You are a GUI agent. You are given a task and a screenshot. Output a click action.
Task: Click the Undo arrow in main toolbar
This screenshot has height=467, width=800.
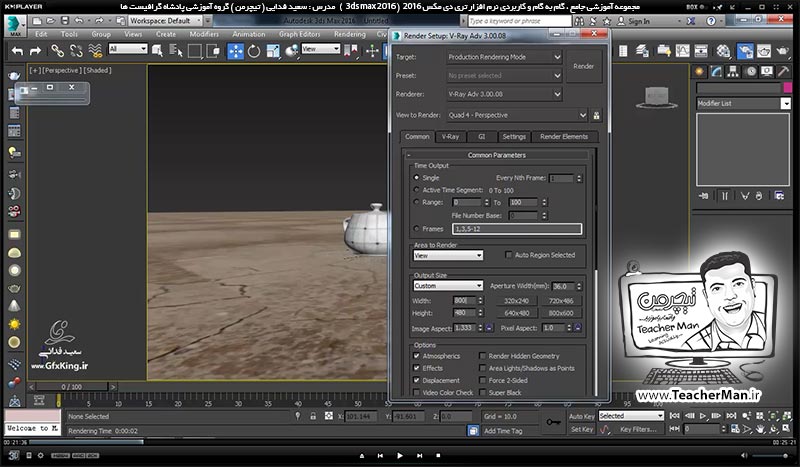(17, 51)
